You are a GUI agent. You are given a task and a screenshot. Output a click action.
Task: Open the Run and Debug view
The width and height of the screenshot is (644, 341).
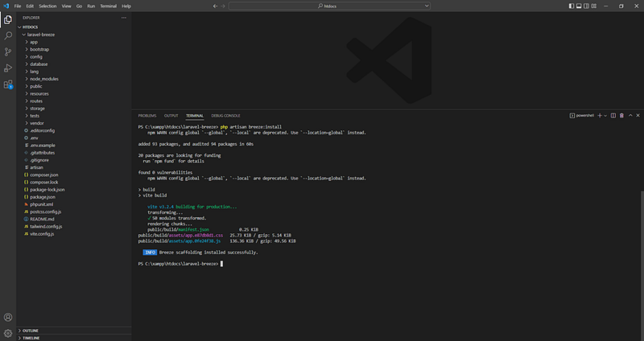tap(8, 68)
